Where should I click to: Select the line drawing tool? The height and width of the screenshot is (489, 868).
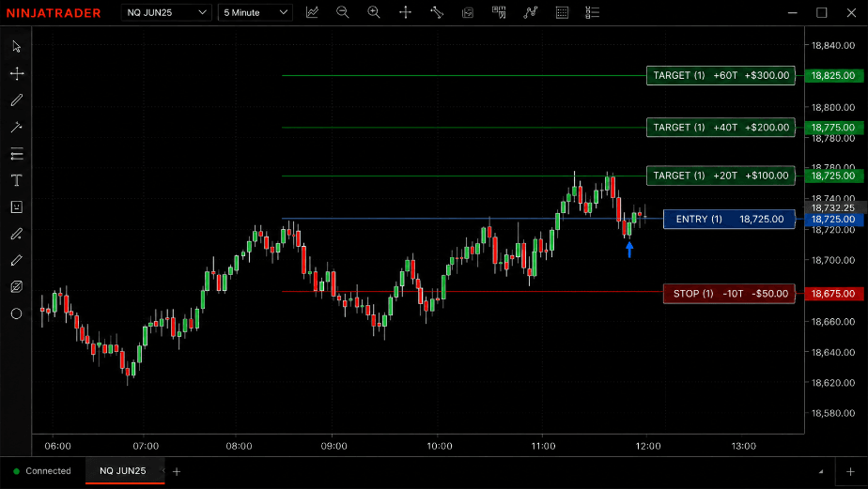17,100
